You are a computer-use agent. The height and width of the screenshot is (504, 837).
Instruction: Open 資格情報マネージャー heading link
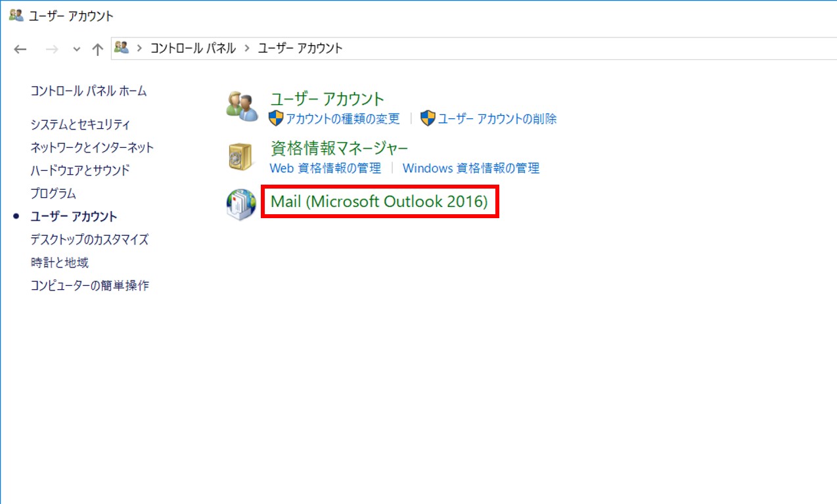(339, 148)
